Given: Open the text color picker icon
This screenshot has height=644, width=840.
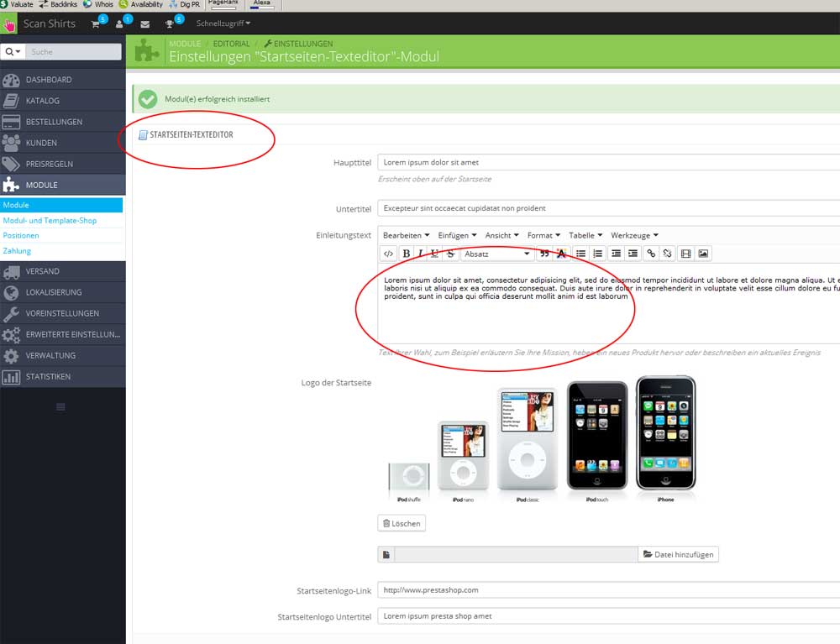Looking at the screenshot, I should tap(561, 254).
